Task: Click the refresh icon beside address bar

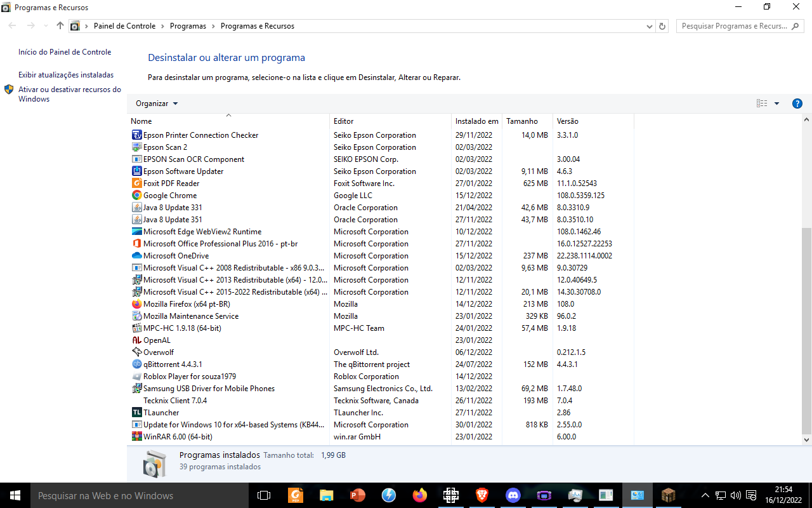Action: pyautogui.click(x=663, y=26)
